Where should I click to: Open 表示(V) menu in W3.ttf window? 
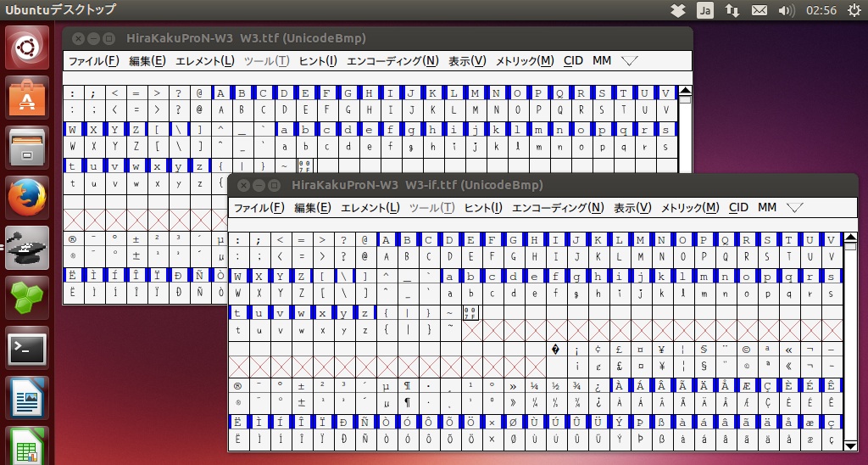point(467,61)
